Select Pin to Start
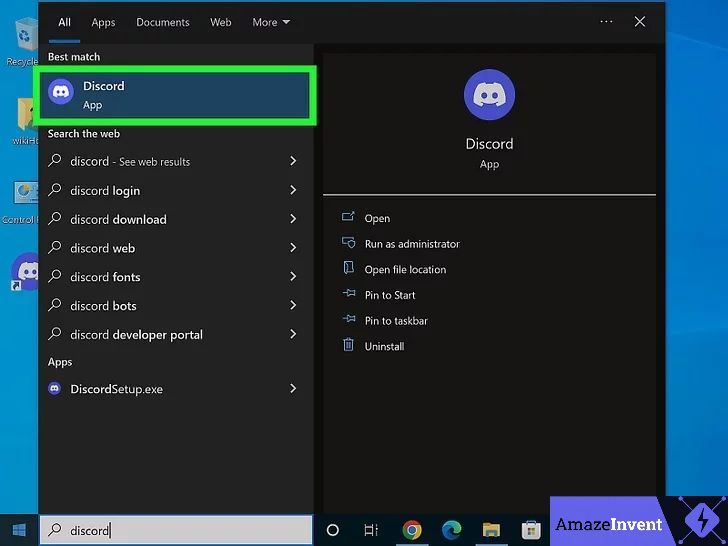The width and height of the screenshot is (728, 546). (390, 295)
